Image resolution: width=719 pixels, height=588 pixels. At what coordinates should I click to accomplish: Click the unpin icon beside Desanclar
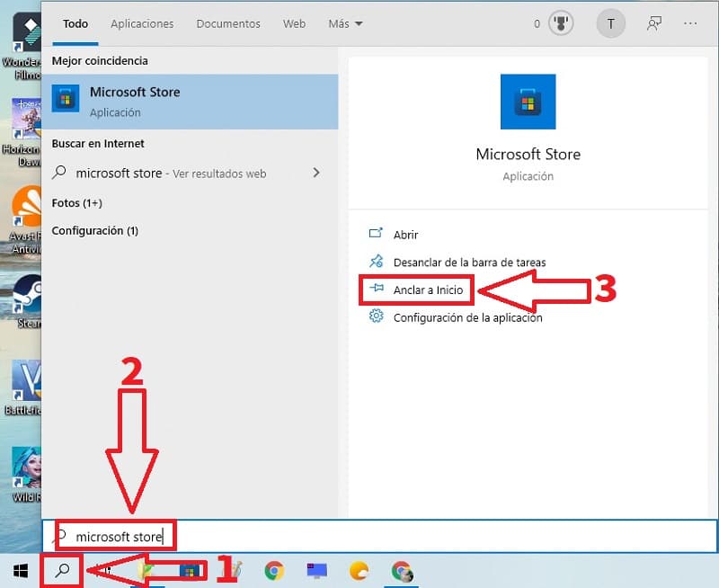click(376, 261)
